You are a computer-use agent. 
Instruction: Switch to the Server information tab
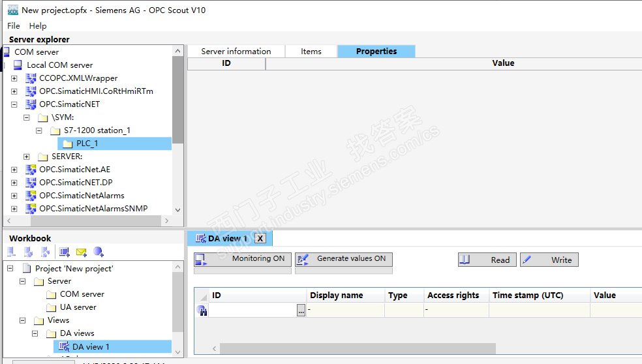click(236, 51)
